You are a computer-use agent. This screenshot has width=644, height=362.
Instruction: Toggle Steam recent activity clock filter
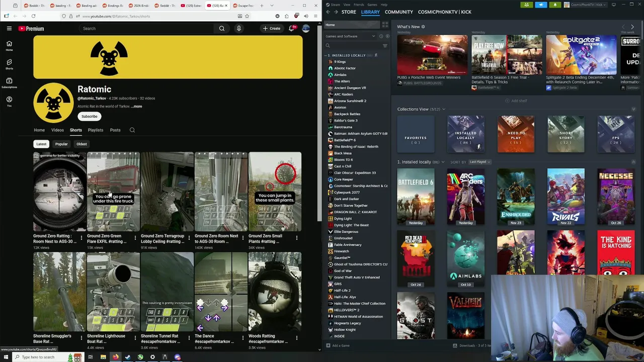coord(381,36)
